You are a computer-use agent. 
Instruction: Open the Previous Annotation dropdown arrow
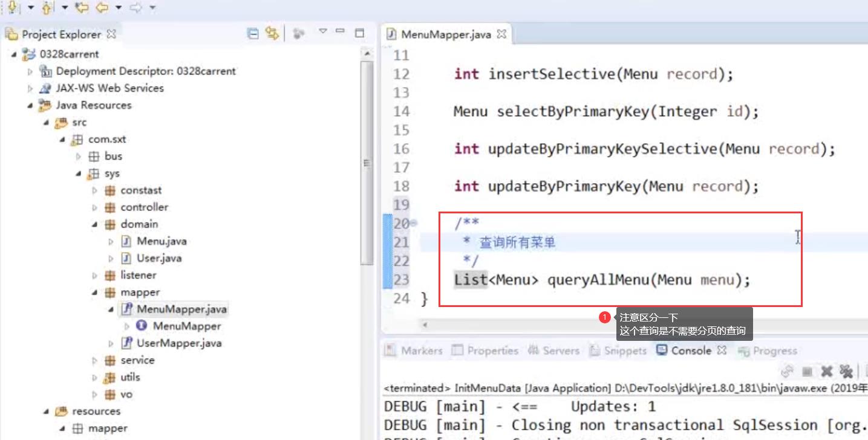coord(65,8)
